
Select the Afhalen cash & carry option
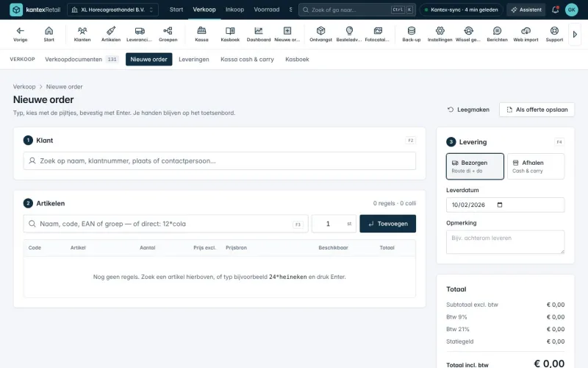pos(536,166)
